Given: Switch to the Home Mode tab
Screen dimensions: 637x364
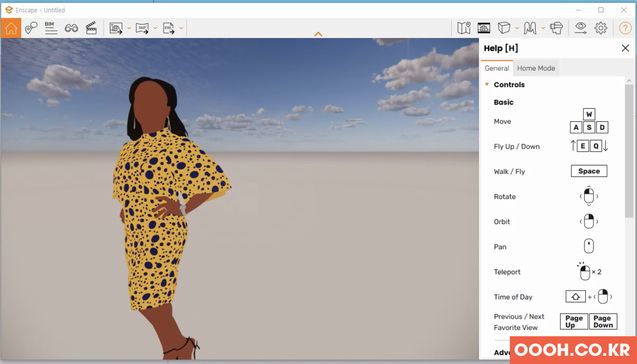Looking at the screenshot, I should (536, 68).
